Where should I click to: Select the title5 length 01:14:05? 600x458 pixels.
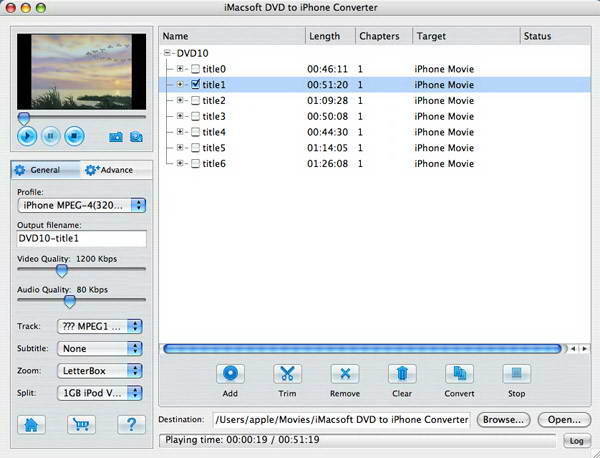328,148
